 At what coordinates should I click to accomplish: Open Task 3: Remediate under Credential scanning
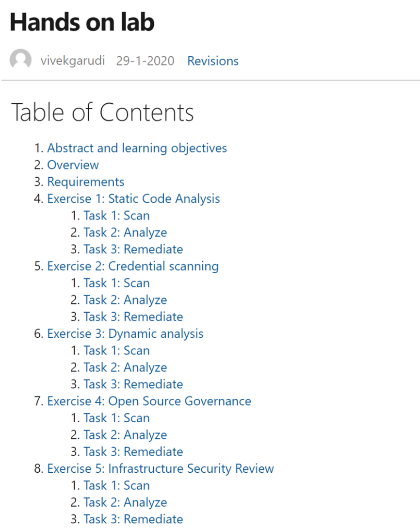coord(133,317)
